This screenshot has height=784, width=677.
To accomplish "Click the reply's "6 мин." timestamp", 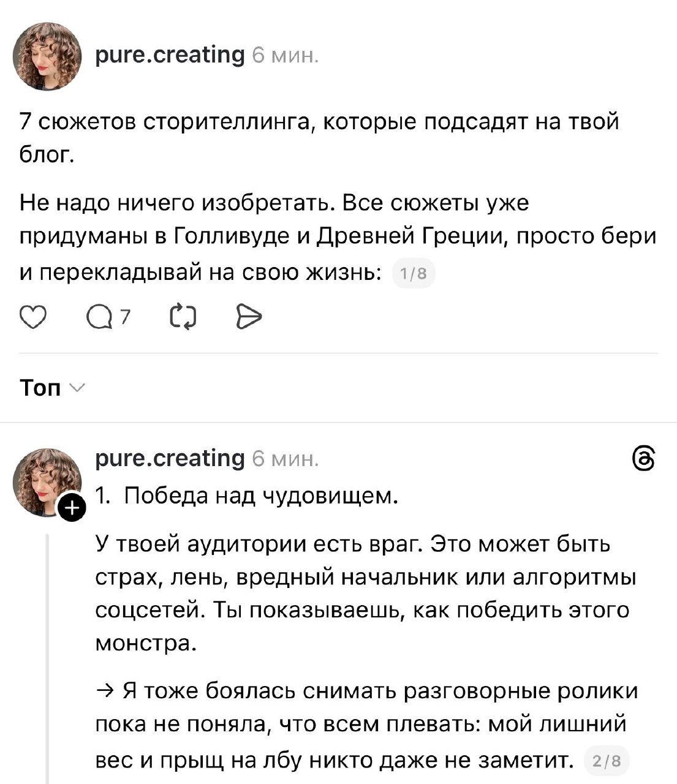I will 286,459.
